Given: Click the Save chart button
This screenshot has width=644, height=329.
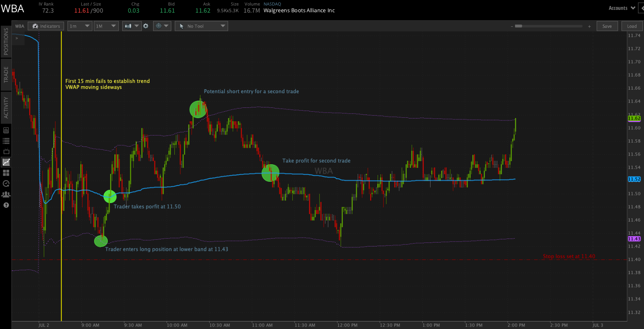Looking at the screenshot, I should click(607, 26).
